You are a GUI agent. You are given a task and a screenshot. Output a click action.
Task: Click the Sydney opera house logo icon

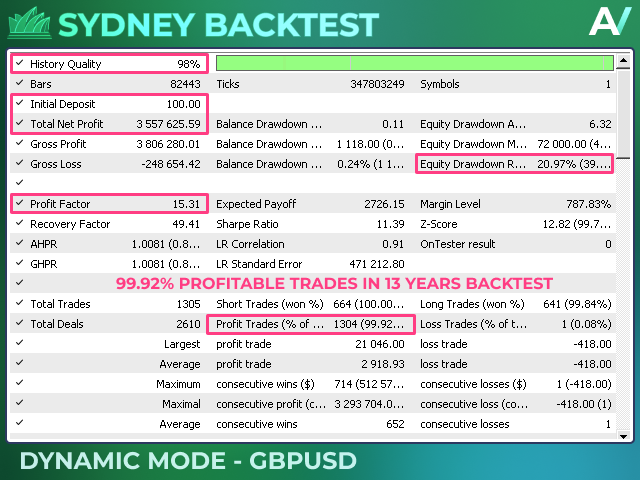tap(29, 23)
